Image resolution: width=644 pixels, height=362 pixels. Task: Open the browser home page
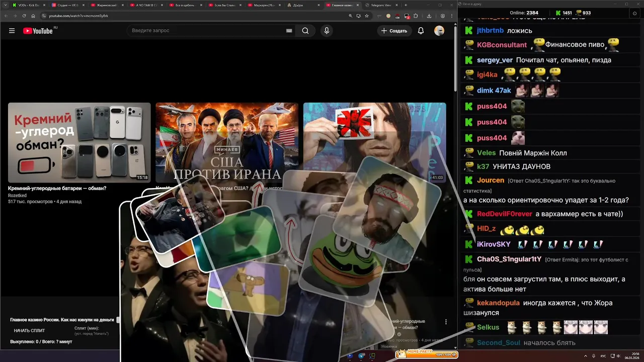pyautogui.click(x=33, y=16)
